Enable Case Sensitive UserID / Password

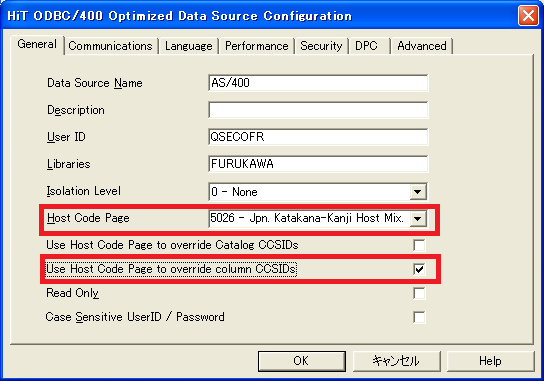[419, 317]
